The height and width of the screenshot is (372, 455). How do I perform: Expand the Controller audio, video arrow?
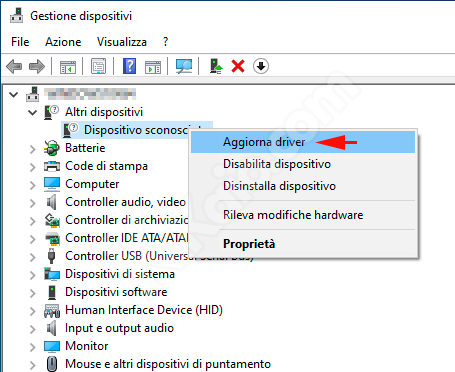coord(32,203)
